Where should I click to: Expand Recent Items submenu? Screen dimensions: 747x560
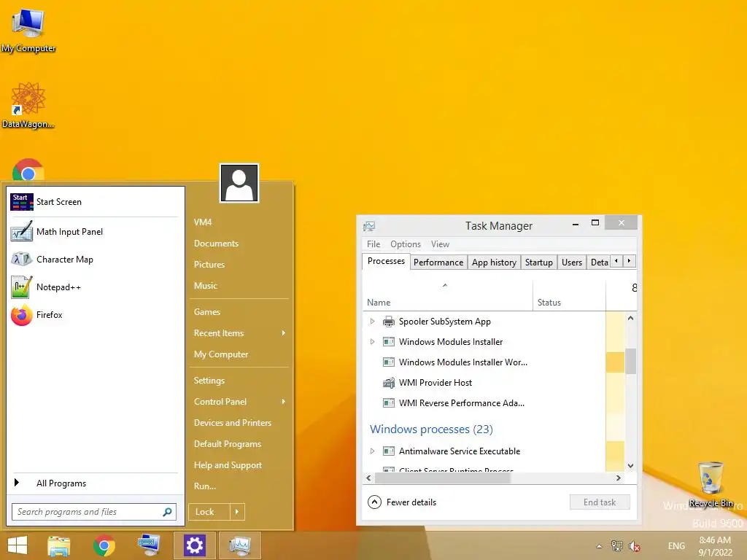point(284,332)
